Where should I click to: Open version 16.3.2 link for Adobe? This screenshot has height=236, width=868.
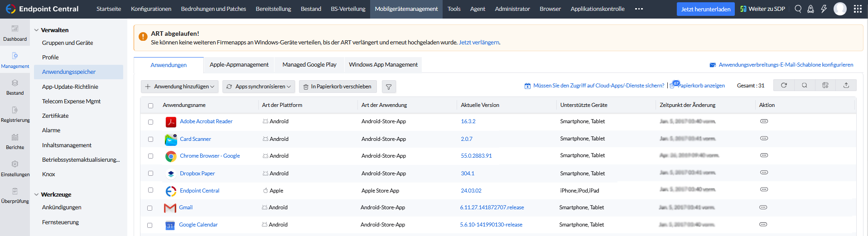click(468, 121)
